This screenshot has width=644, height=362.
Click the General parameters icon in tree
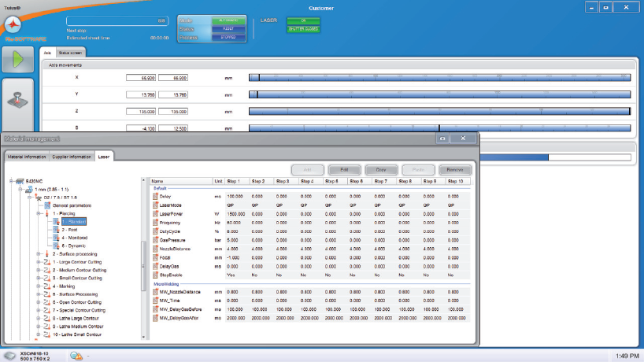pos(48,205)
